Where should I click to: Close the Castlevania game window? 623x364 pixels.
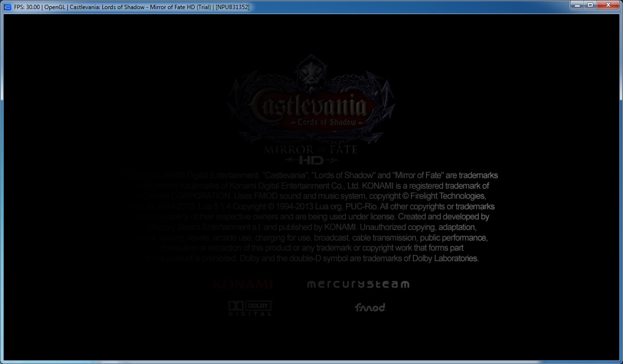pyautogui.click(x=608, y=5)
